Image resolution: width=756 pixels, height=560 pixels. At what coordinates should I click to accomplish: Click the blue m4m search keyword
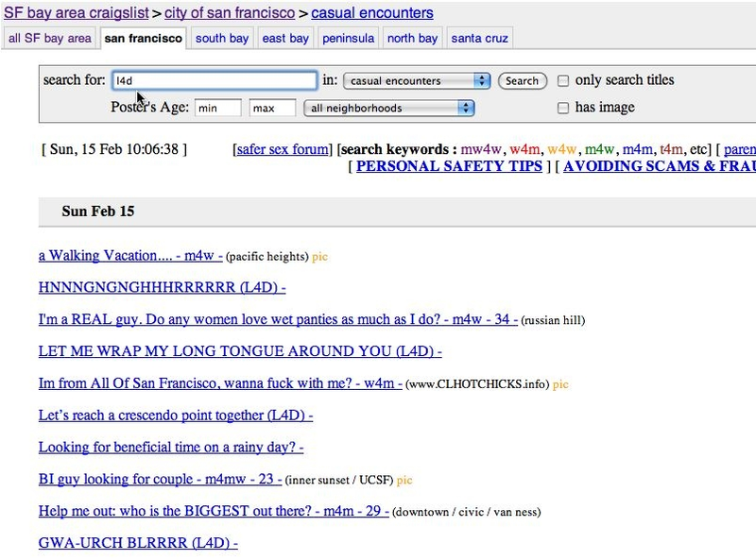tap(637, 149)
